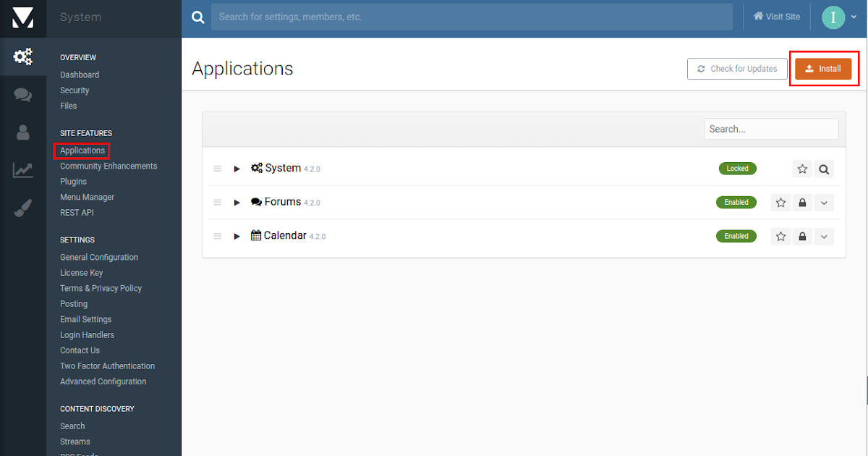The width and height of the screenshot is (868, 456).
Task: Toggle the Enabled badge for Forums
Action: pos(736,202)
